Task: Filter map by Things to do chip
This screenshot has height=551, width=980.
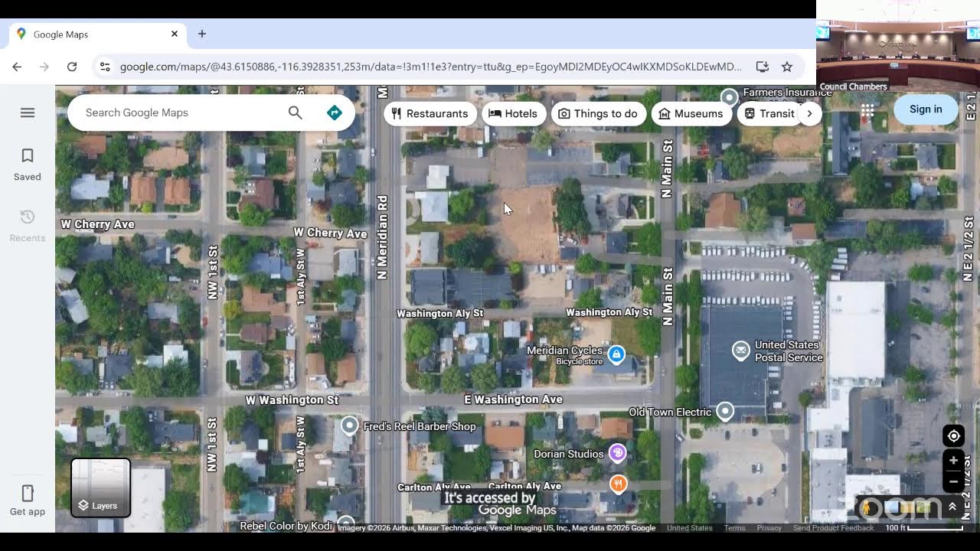Action: tap(598, 113)
